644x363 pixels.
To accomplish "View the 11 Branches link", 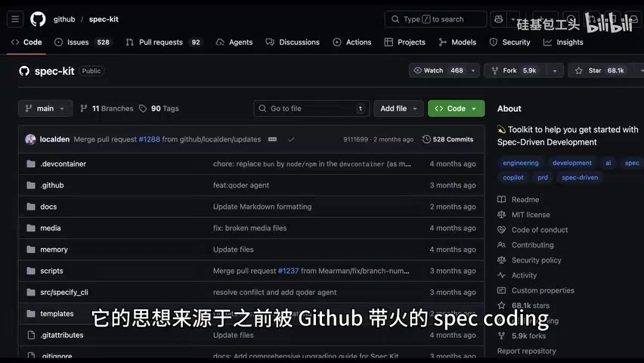I will (x=107, y=109).
